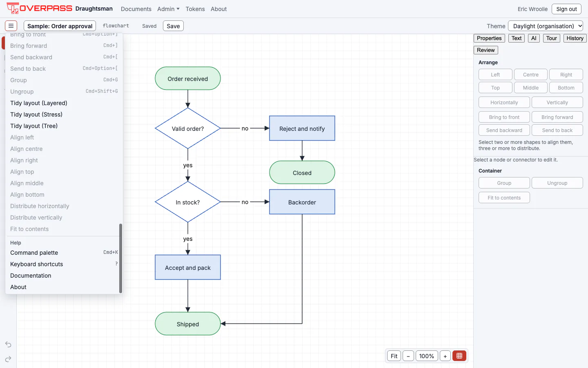Edit the document title field

[x=60, y=26]
